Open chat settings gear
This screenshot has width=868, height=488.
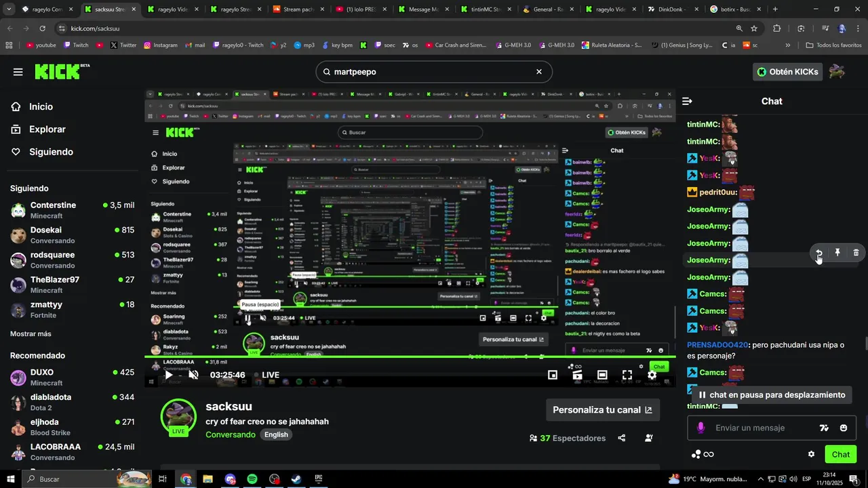coord(811,454)
